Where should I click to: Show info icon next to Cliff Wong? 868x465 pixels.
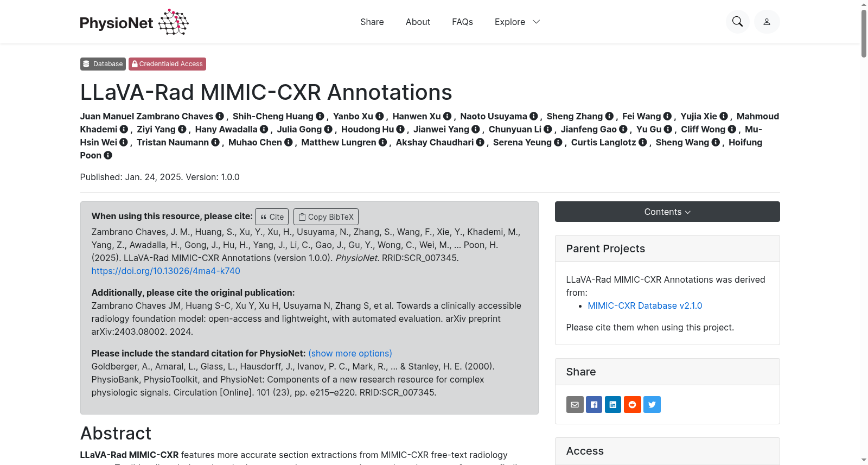pyautogui.click(x=732, y=129)
